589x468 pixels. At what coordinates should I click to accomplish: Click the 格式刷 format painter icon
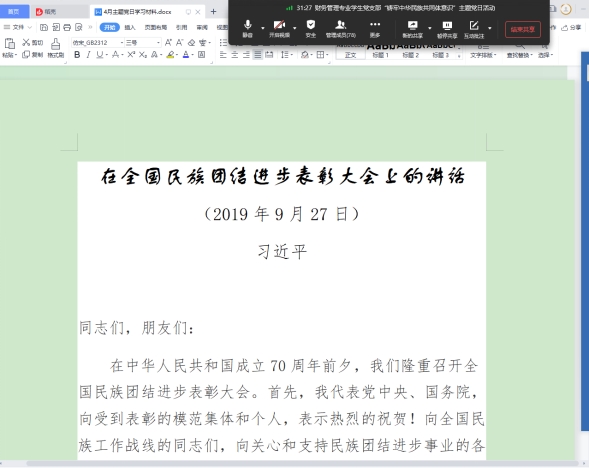(x=56, y=48)
